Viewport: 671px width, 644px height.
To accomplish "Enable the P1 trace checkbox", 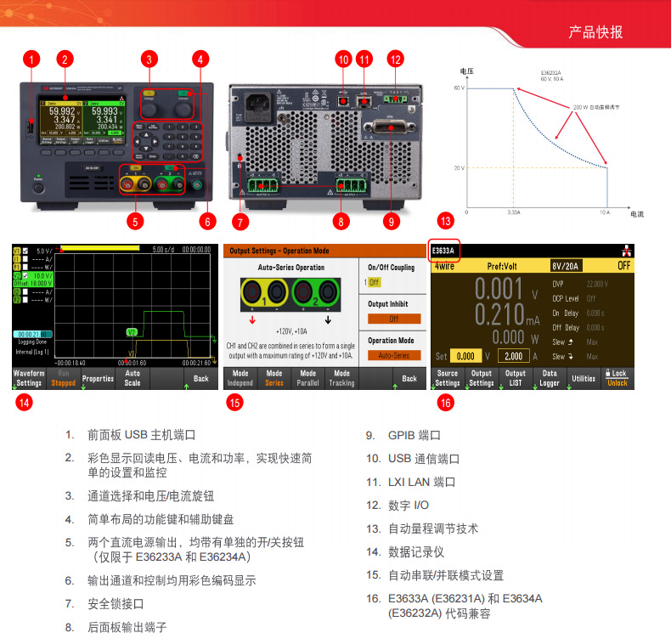I will point(25,267).
